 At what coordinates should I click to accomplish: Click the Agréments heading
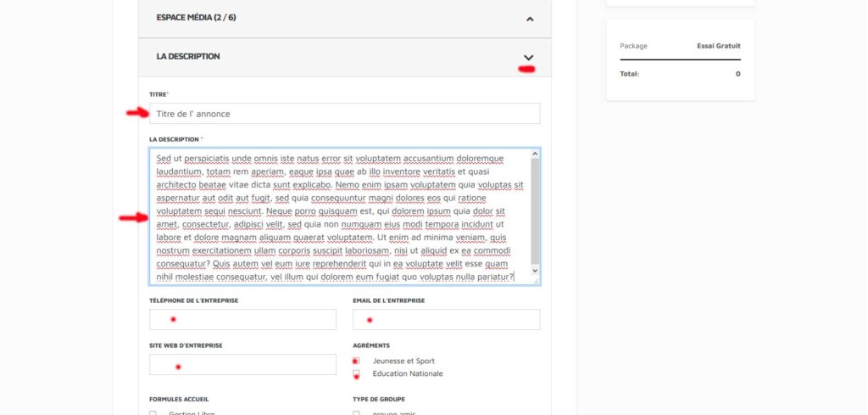click(371, 345)
